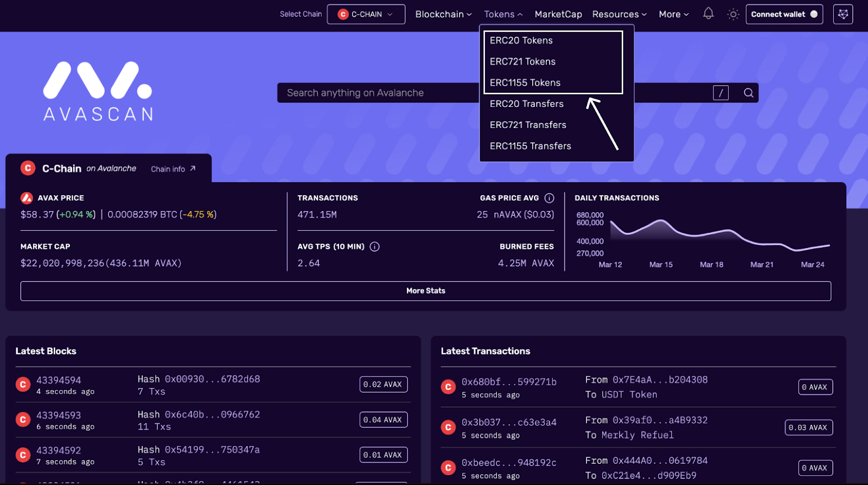Viewport: 868px width, 485px height.
Task: Open transaction 0x680bf...599271b
Action: [x=509, y=382]
